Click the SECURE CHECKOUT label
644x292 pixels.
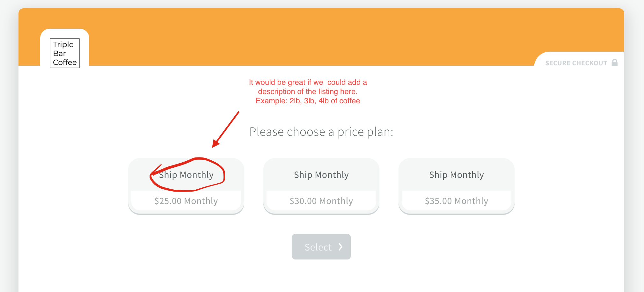tap(576, 63)
